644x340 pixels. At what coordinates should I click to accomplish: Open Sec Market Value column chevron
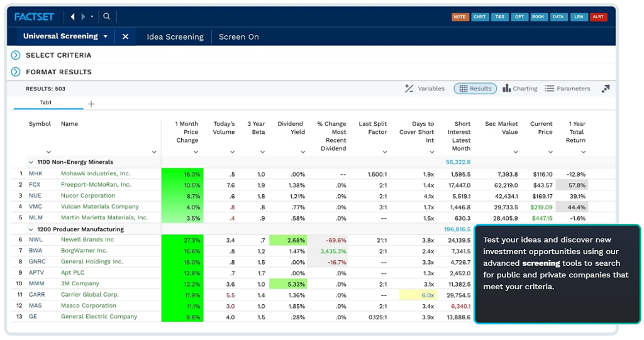[x=515, y=152]
